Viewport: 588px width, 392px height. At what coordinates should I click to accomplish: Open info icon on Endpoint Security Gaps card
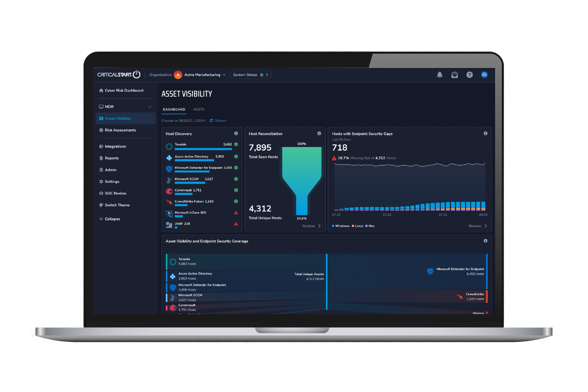485,133
